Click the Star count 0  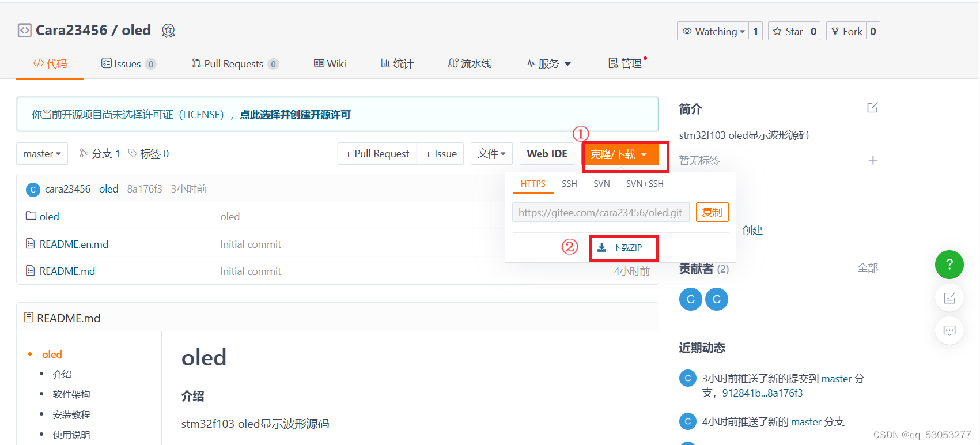tap(813, 31)
